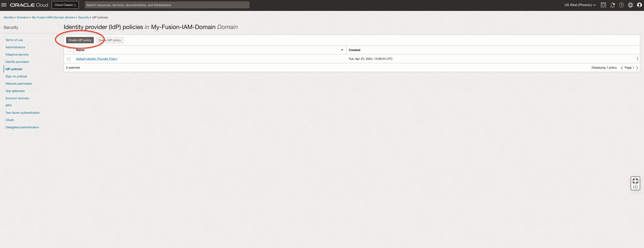Open actions menu for Default Identity Provider Policy
644x248 pixels.
[637, 59]
